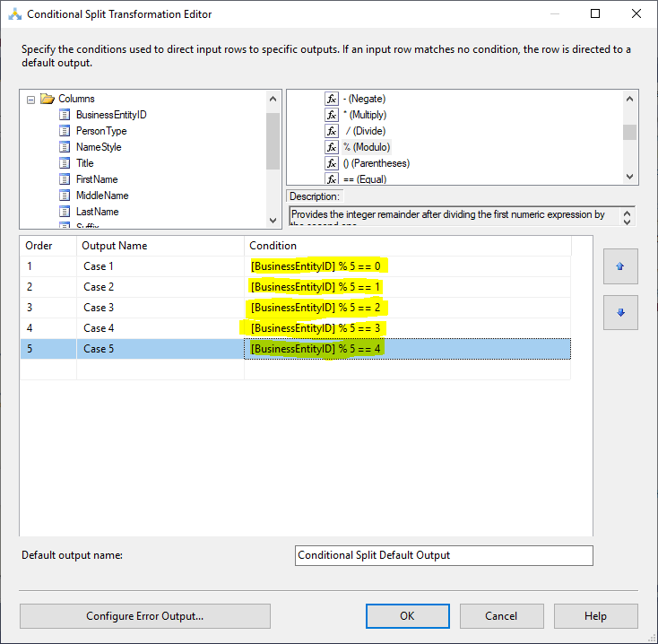This screenshot has height=644, width=658.
Task: Click the columns list scrollbar thumb
Action: pos(273,141)
